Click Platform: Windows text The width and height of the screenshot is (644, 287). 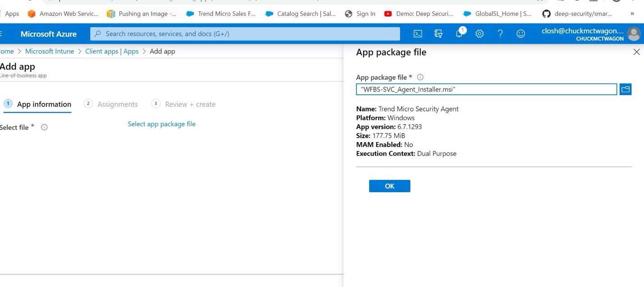pos(385,118)
